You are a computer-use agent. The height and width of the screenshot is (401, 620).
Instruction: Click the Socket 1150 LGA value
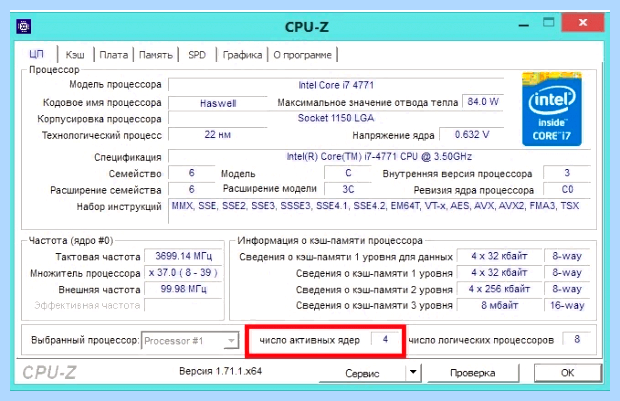pos(336,118)
